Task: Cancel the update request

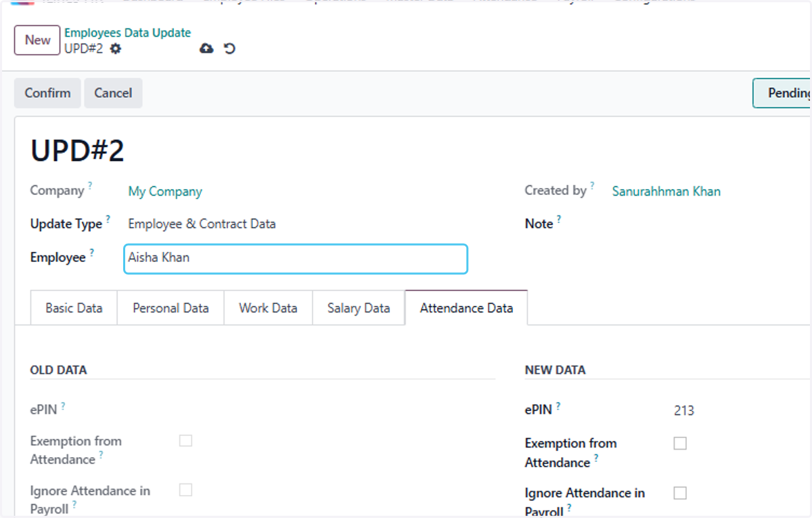Action: click(x=113, y=93)
